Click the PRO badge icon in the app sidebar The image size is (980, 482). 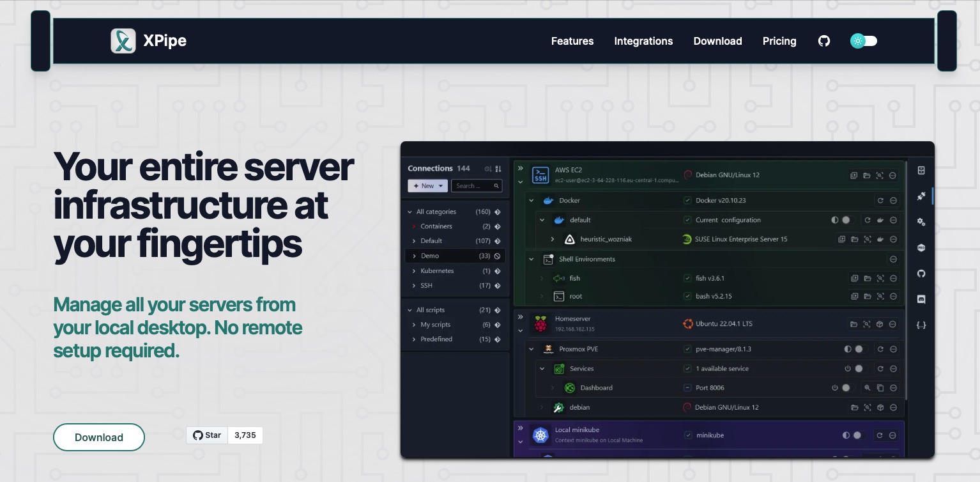[x=921, y=248]
